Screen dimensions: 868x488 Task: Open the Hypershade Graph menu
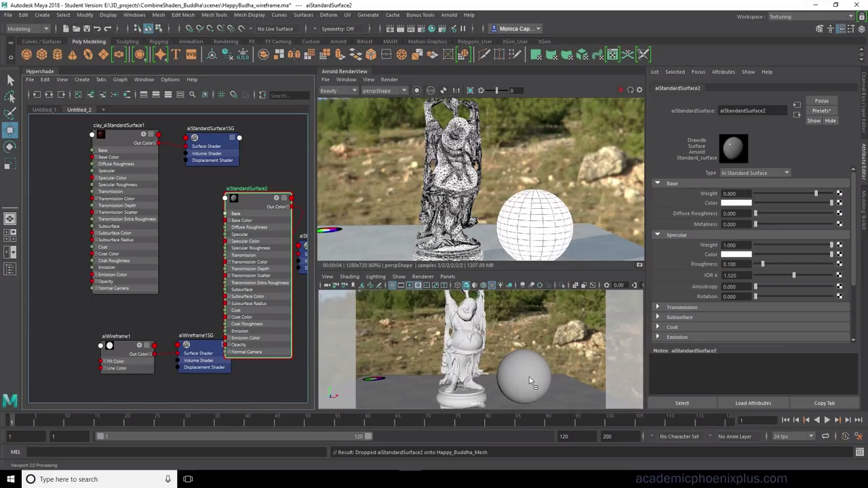(x=120, y=80)
